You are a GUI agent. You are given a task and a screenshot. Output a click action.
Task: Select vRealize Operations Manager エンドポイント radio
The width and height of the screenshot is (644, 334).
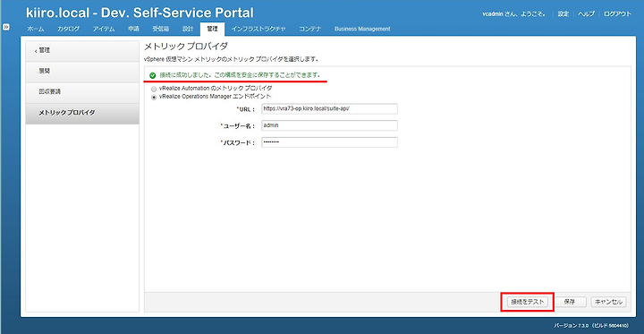[154, 98]
